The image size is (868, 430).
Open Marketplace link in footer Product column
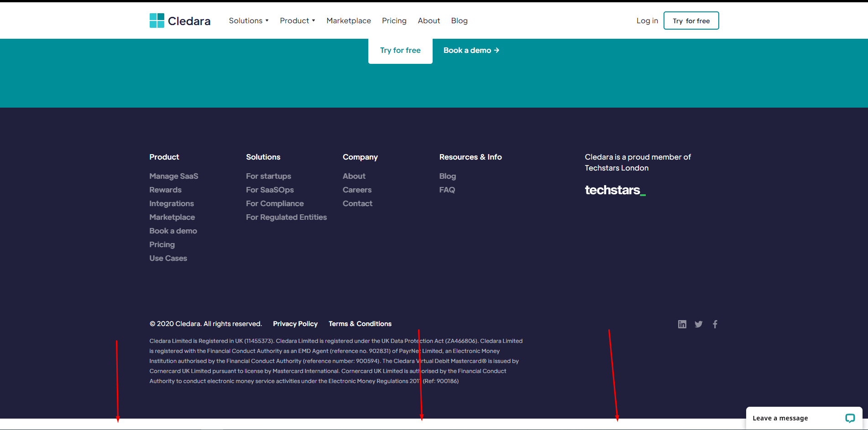pos(172,217)
